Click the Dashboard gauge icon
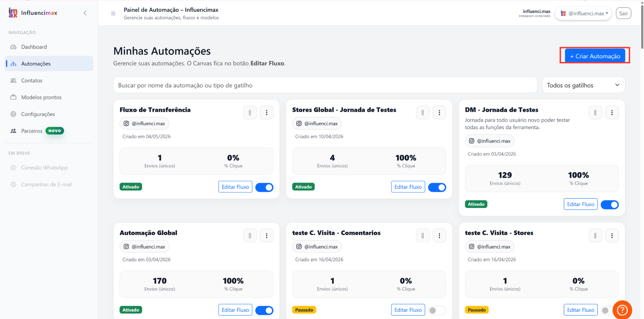Viewport: 644px width, 319px height. (x=13, y=47)
